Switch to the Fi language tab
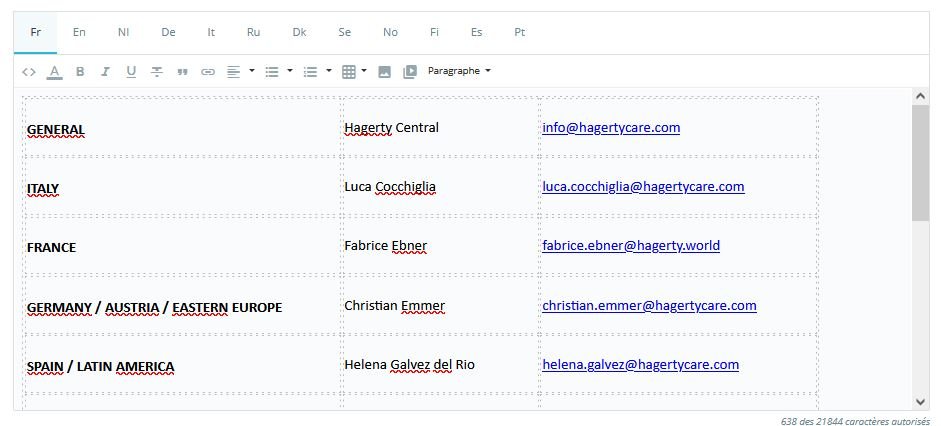This screenshot has height=426, width=941. click(434, 33)
